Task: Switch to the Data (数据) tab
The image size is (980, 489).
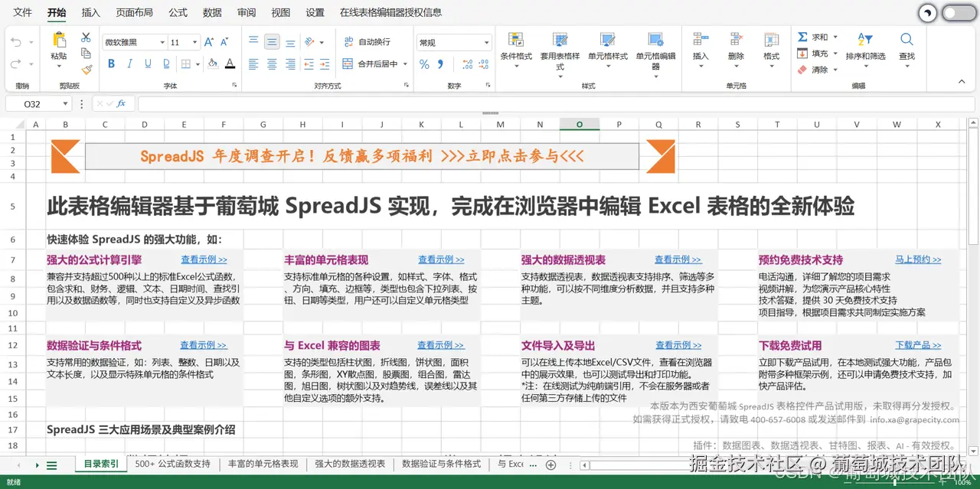Action: [x=213, y=12]
